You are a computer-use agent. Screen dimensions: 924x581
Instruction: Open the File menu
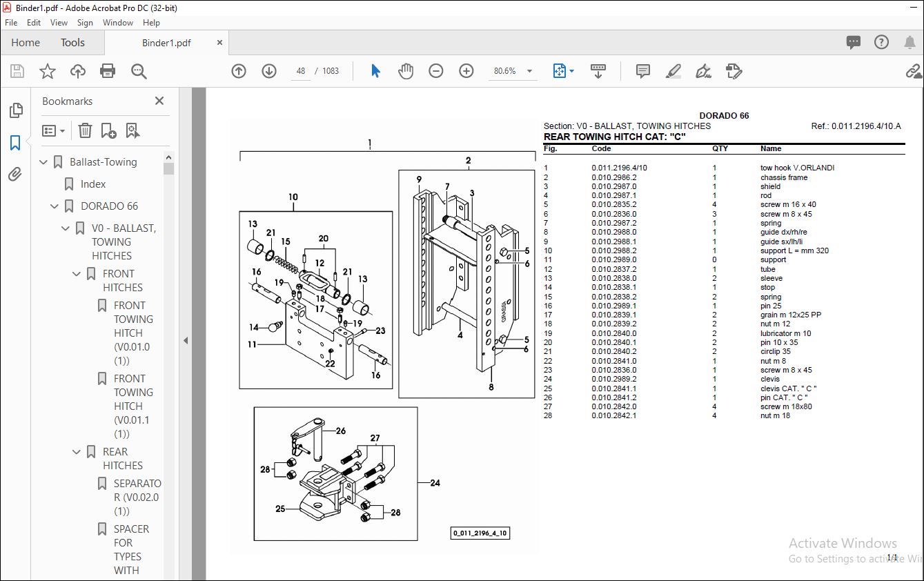point(11,23)
